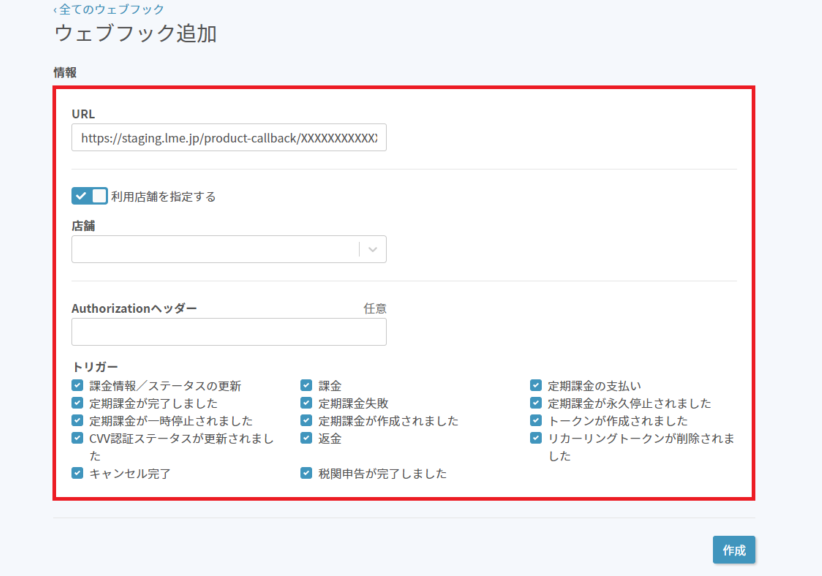Image resolution: width=822 pixels, height=576 pixels.
Task: Click the 情報 section label
Action: tap(65, 72)
